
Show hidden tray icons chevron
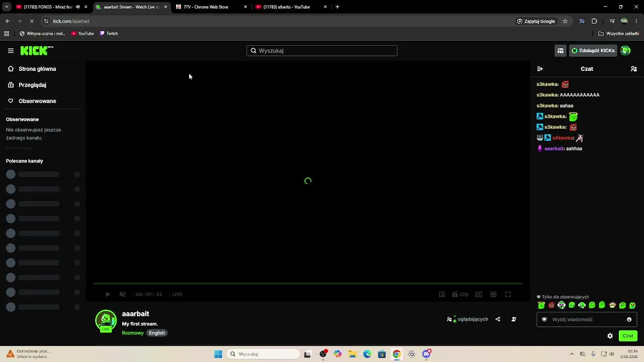coord(572,354)
